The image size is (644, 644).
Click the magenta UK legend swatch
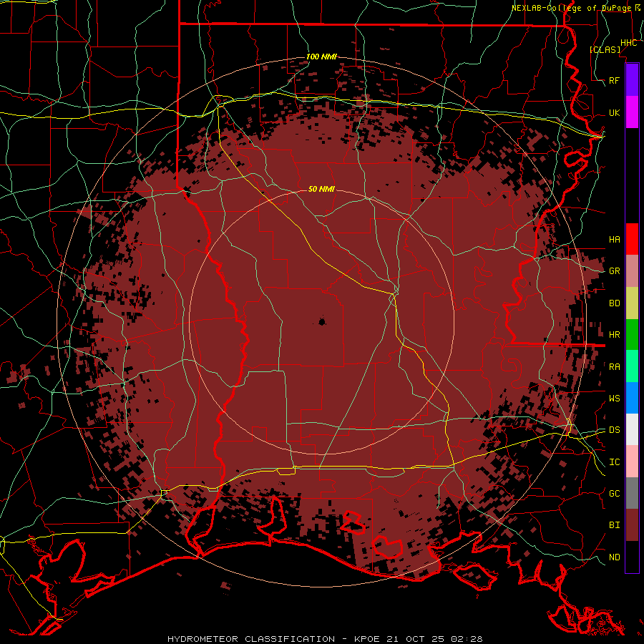632,112
